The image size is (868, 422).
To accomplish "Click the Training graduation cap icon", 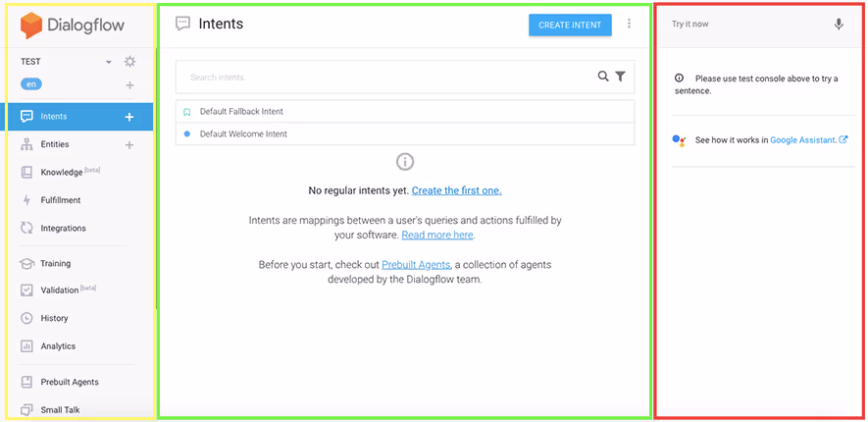I will click(26, 264).
